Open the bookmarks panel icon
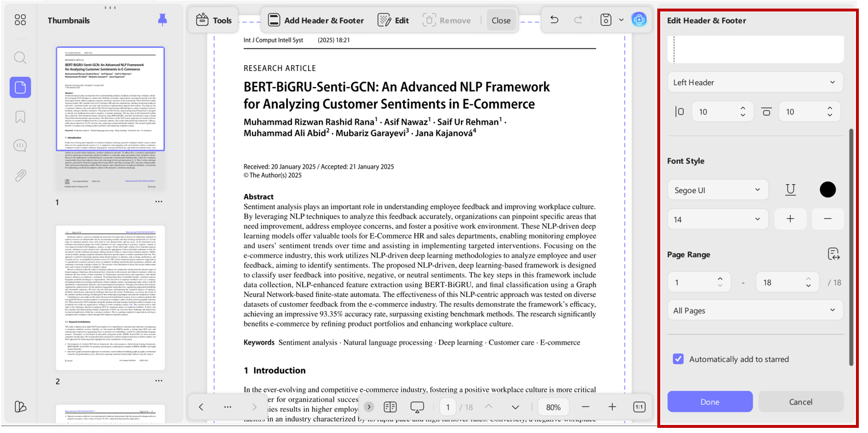This screenshot has height=433, width=868. point(20,117)
